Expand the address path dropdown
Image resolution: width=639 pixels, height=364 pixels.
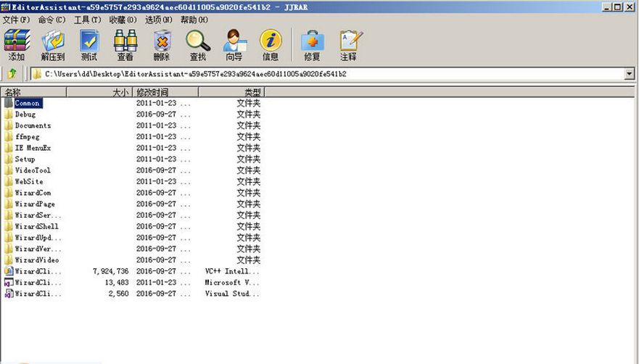coord(629,74)
